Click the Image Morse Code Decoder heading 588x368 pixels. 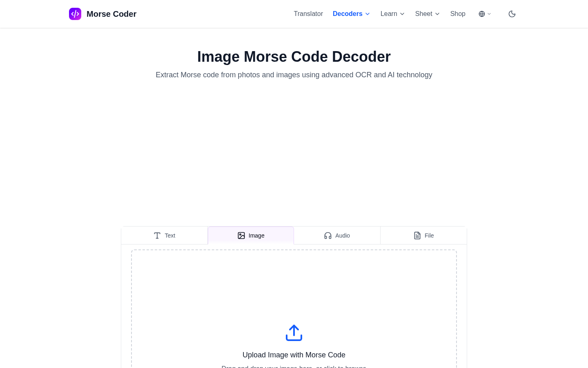click(294, 57)
